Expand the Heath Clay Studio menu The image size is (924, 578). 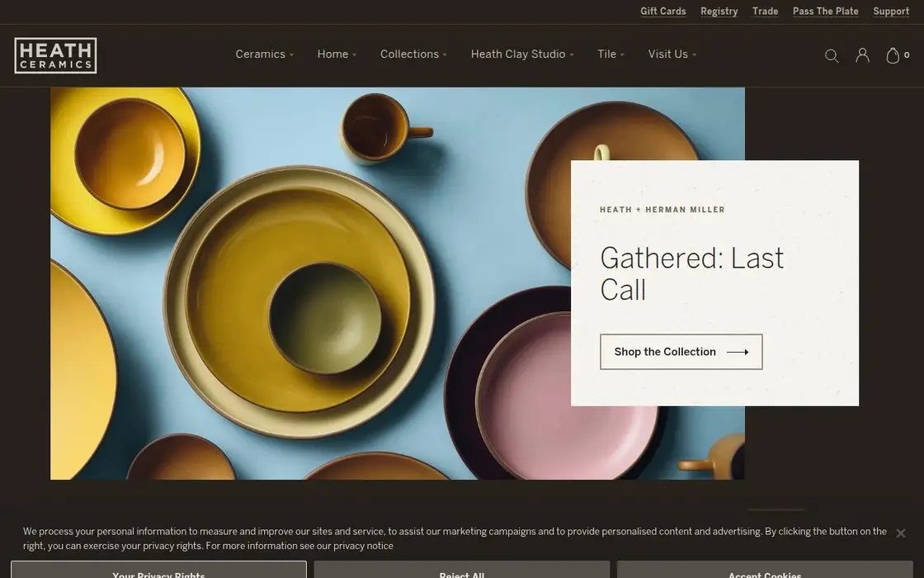pos(522,54)
